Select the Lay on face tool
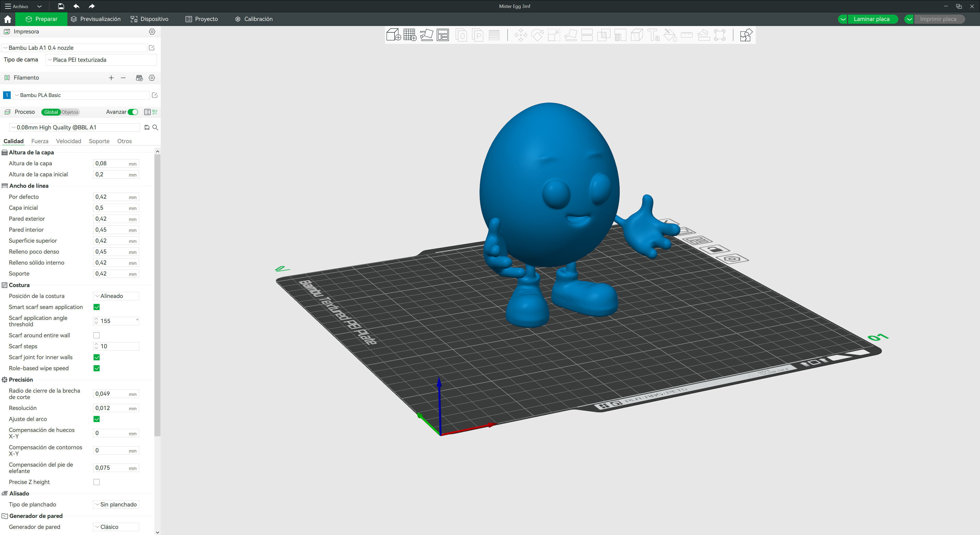This screenshot has height=535, width=980. [x=570, y=35]
